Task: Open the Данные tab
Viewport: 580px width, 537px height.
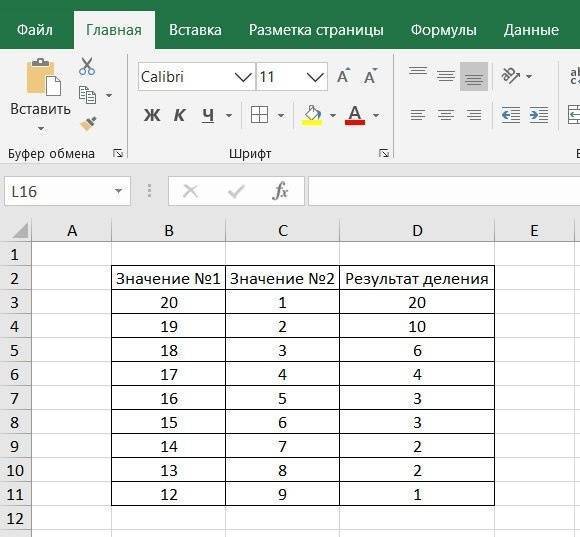Action: (531, 30)
